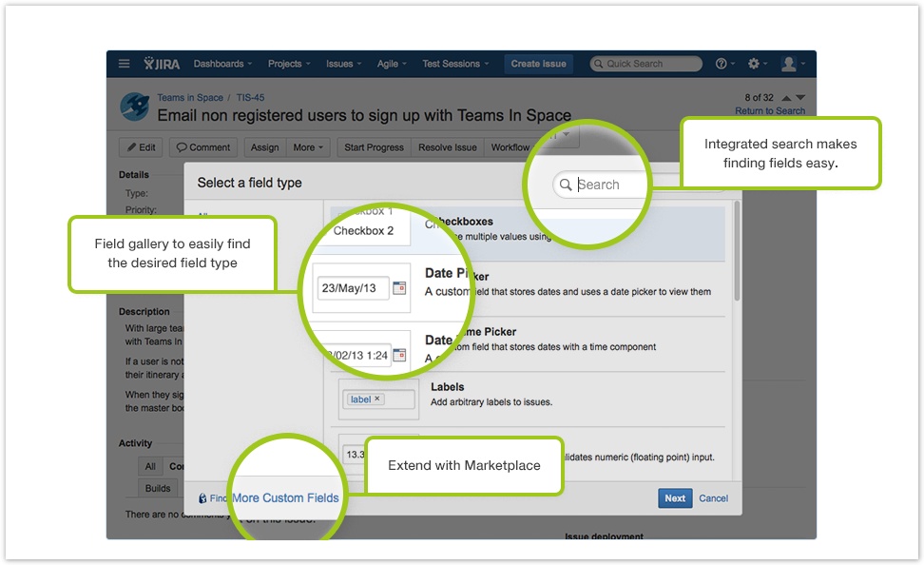Click the Labels field preview thumbnail
This screenshot has width=924, height=565.
pyautogui.click(x=378, y=399)
